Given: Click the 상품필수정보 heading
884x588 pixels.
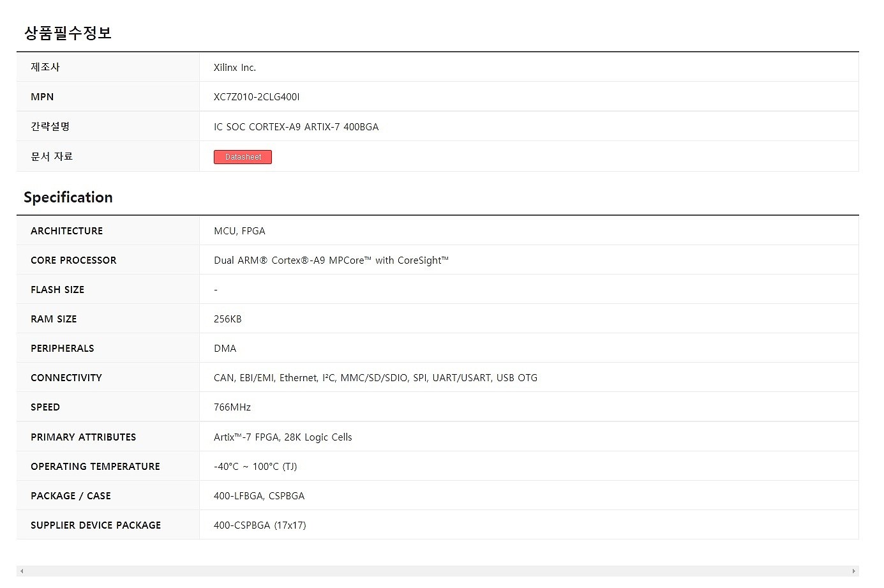Looking at the screenshot, I should pyautogui.click(x=68, y=33).
